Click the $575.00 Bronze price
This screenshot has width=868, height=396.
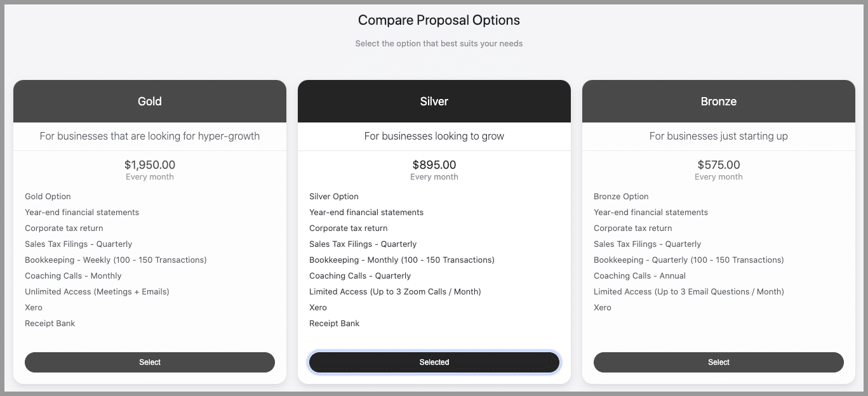[719, 165]
